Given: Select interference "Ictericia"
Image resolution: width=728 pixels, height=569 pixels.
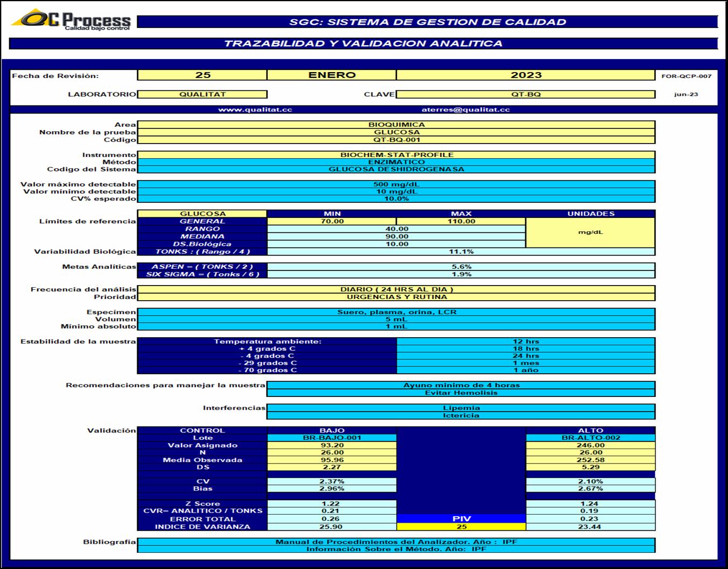Looking at the screenshot, I should tap(461, 415).
